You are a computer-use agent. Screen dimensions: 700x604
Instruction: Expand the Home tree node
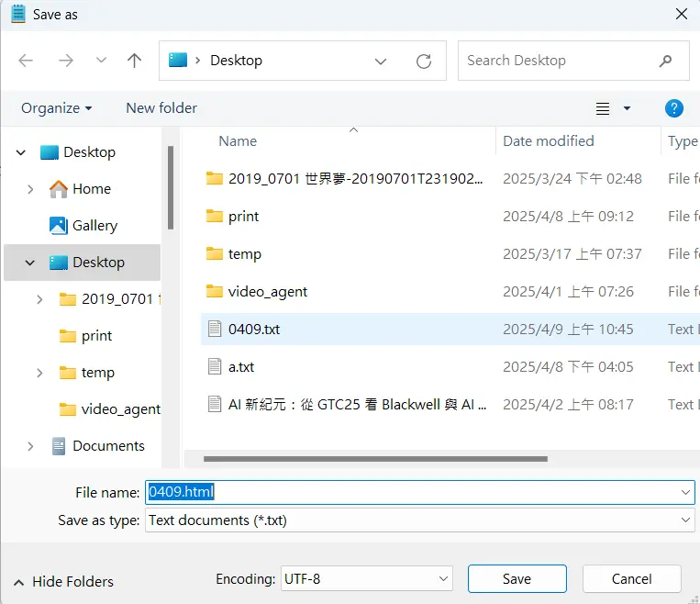tap(31, 189)
